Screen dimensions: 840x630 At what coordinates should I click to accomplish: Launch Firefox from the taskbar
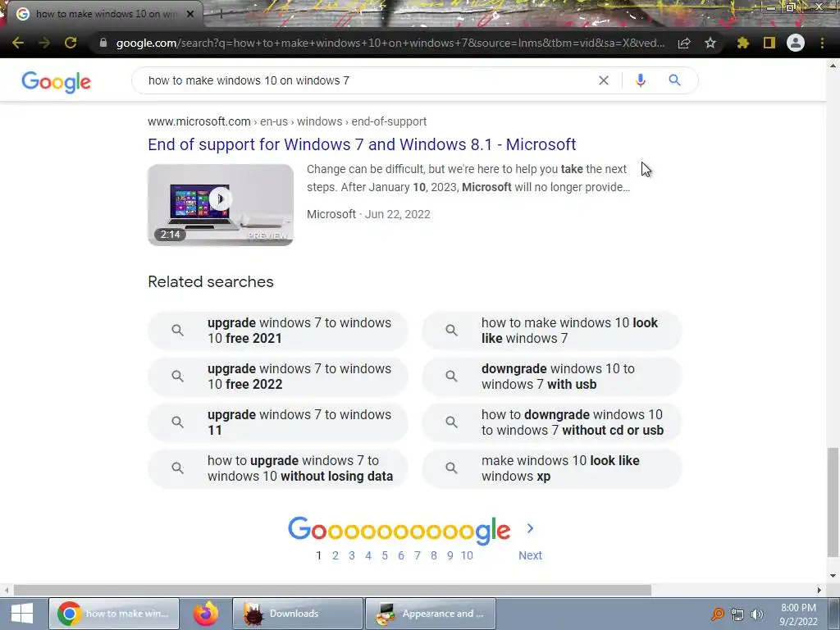[206, 614]
